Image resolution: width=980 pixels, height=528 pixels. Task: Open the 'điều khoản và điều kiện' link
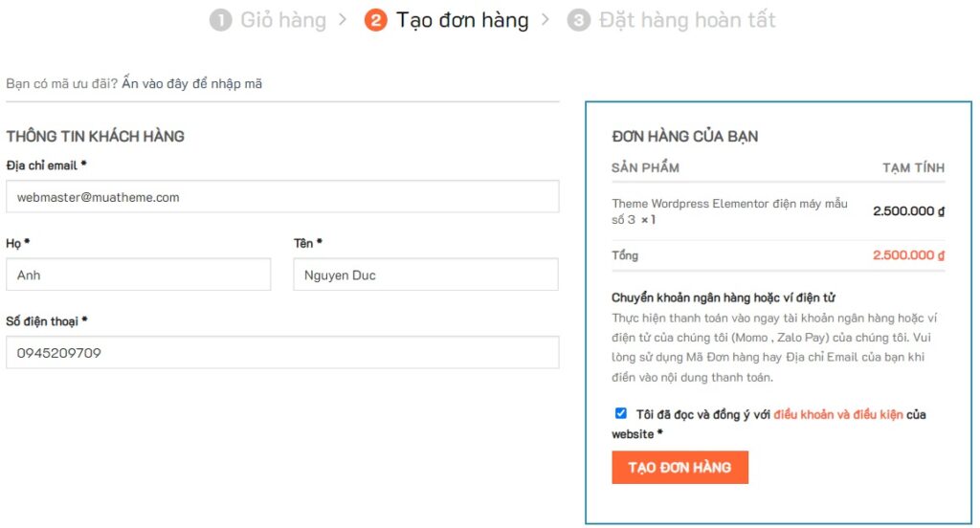[838, 414]
